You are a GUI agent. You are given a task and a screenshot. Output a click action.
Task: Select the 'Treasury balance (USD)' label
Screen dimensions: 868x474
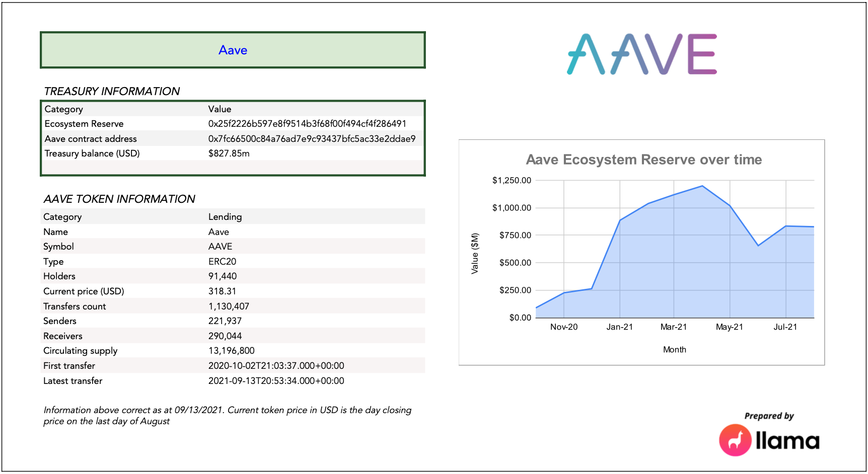[92, 153]
